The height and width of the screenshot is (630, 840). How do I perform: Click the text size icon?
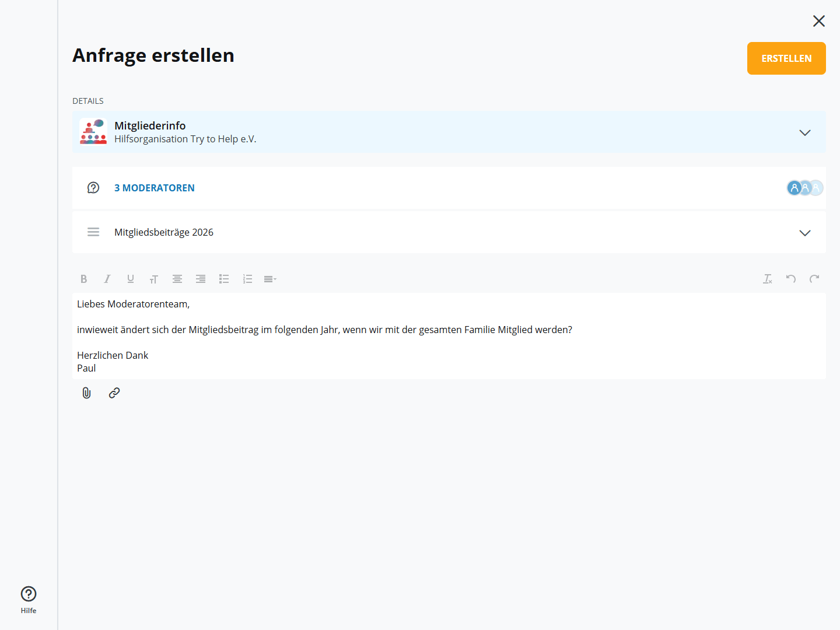[x=154, y=279]
